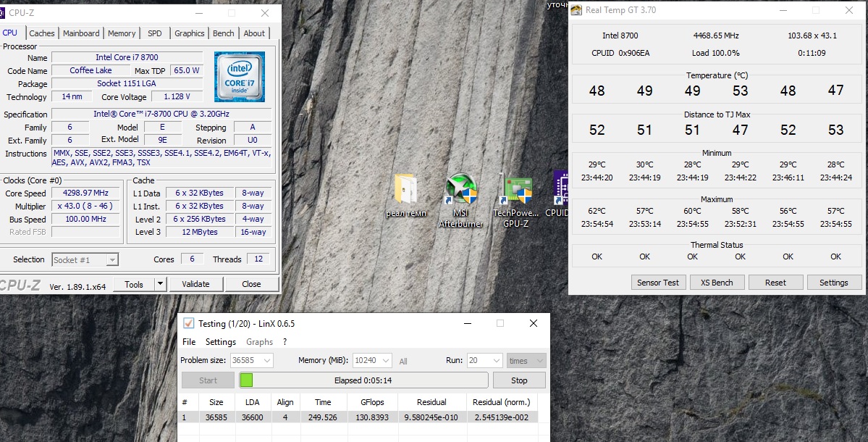Click the LinX title bar icon

tap(189, 323)
